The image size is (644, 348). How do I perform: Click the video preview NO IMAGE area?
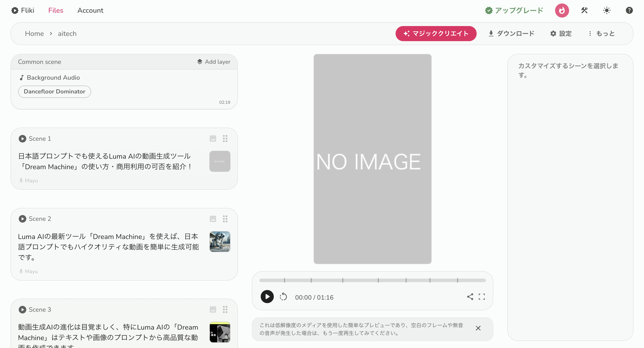[372, 159]
